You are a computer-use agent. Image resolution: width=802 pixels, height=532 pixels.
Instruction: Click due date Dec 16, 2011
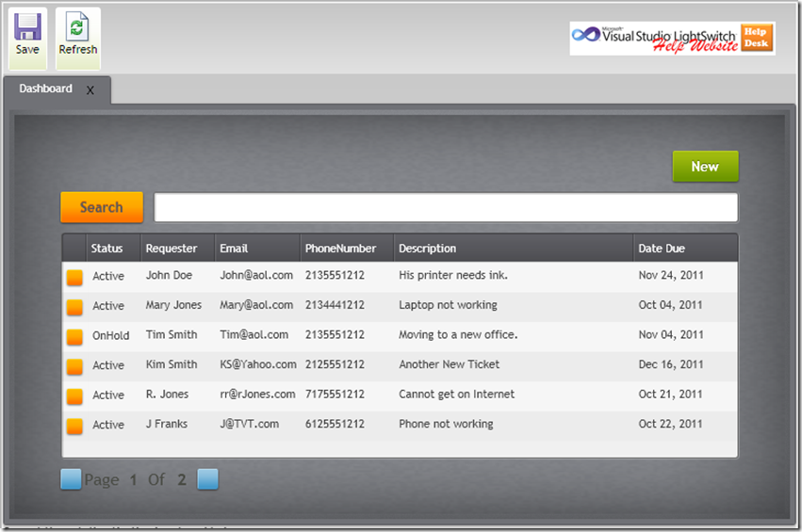671,364
